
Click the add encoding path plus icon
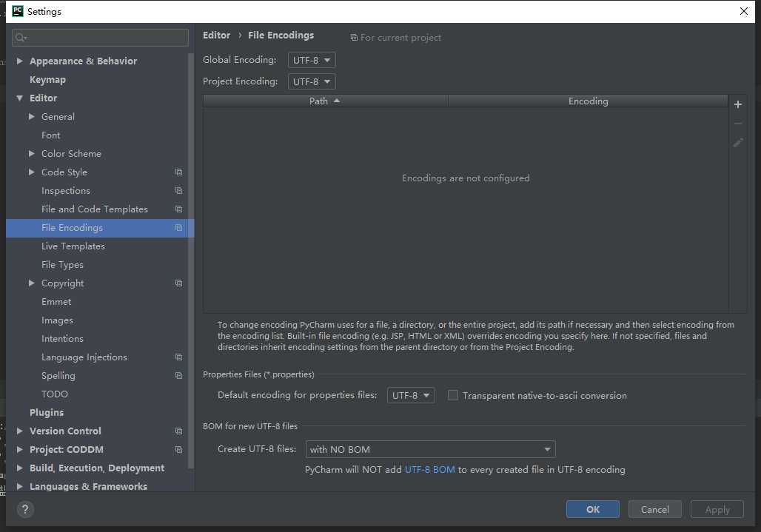(x=738, y=104)
